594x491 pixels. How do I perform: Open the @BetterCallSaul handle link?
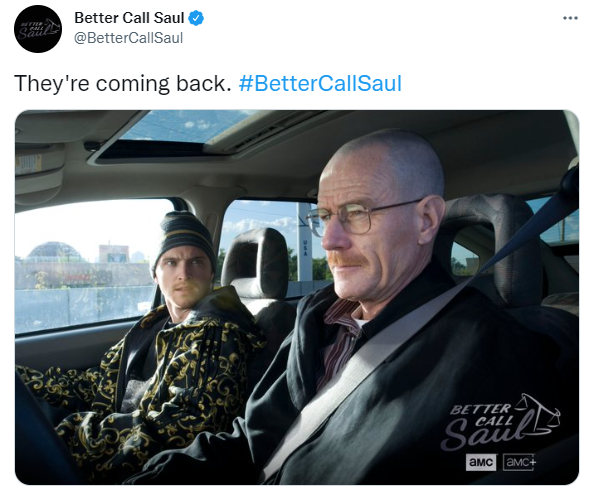pos(128,38)
